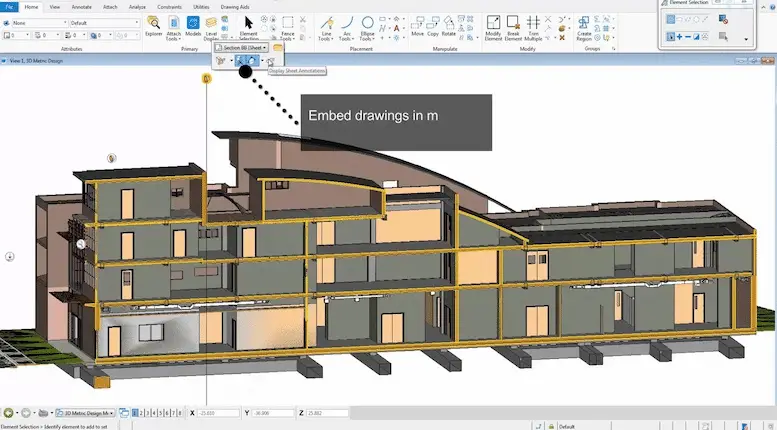Activate the Element Selection arrow tool
777x430 pixels.
tap(248, 28)
